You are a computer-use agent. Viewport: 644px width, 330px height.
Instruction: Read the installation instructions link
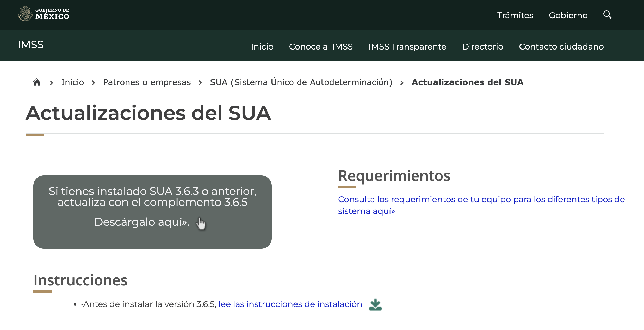pos(290,304)
